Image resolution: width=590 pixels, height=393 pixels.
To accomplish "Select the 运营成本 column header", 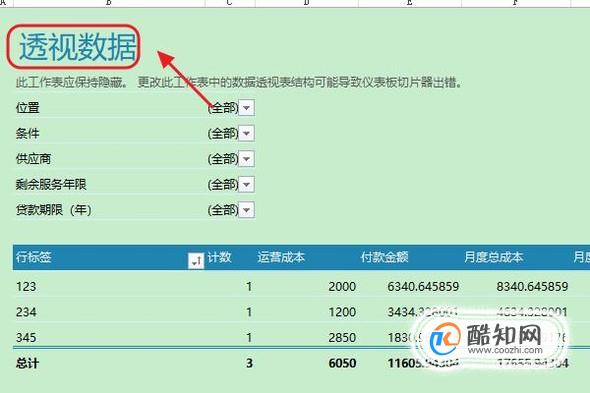I will click(281, 257).
